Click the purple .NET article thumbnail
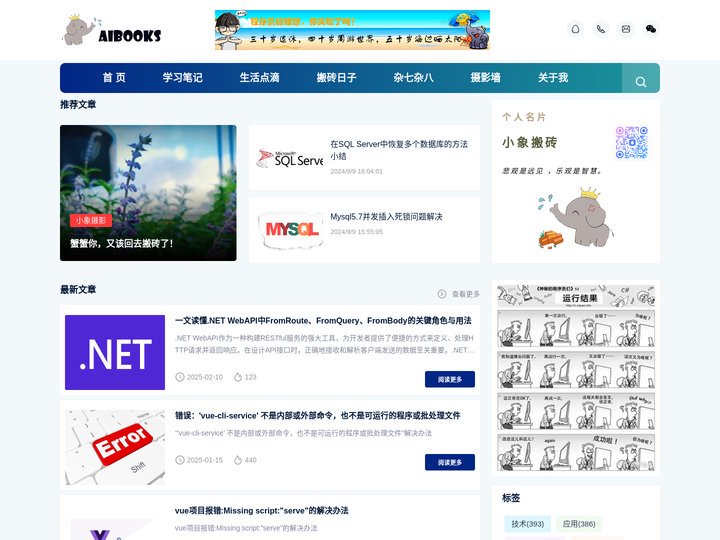720x540 pixels. [115, 352]
